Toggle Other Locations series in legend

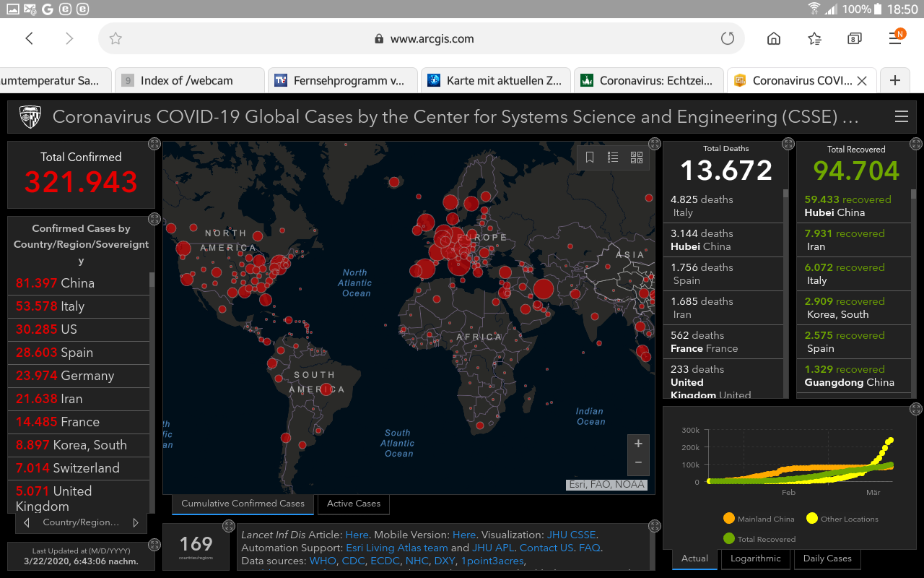[x=842, y=519]
